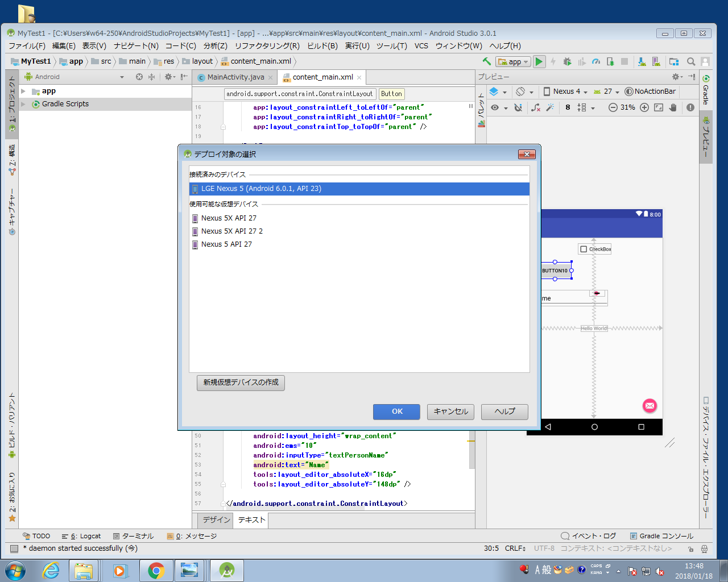
Task: Click the Make Project hammer icon
Action: coord(487,61)
